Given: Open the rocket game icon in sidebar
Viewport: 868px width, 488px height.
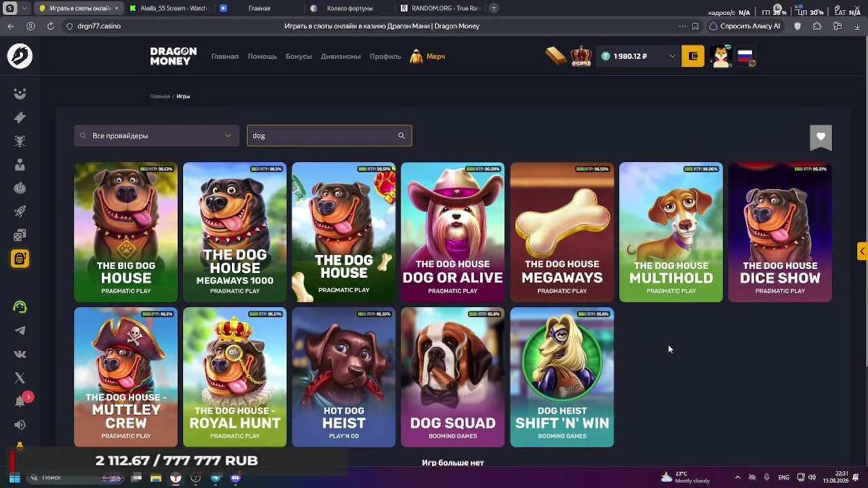Looking at the screenshot, I should [x=20, y=211].
